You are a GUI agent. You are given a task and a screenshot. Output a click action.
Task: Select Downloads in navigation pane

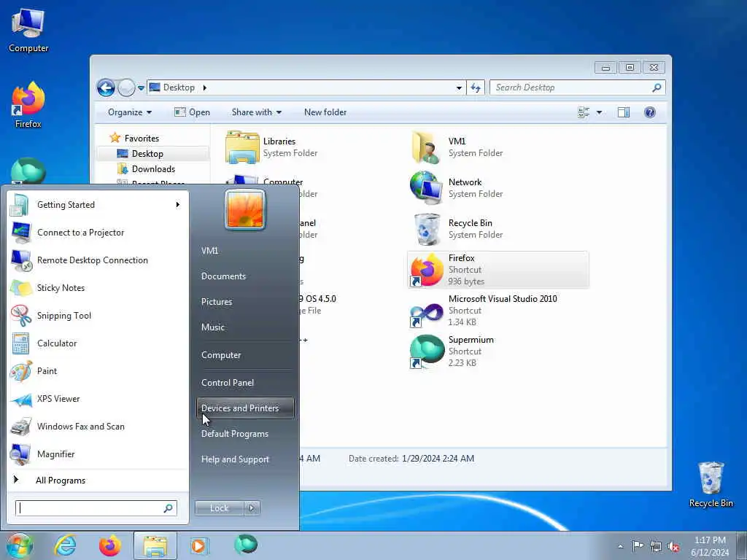(153, 169)
